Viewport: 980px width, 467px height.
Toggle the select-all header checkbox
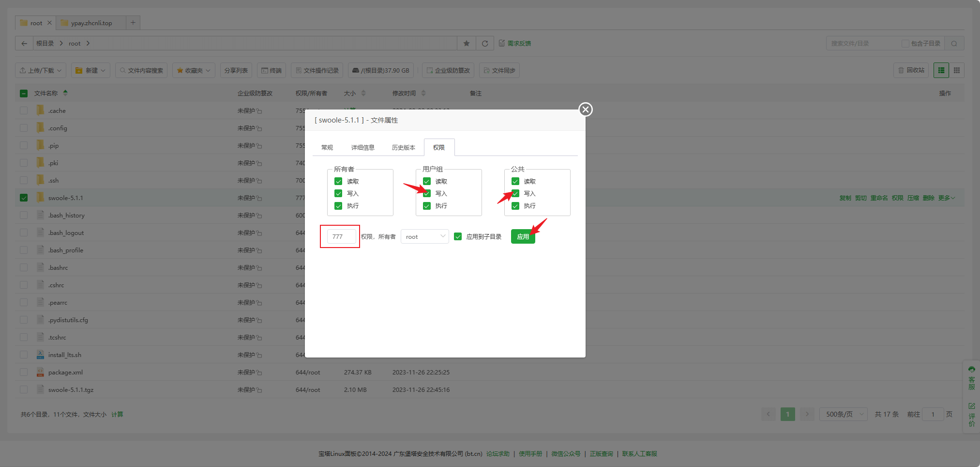click(x=24, y=93)
